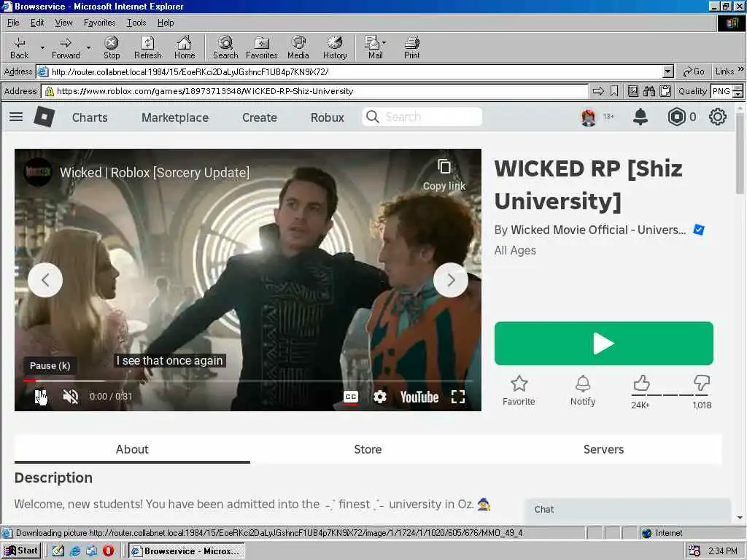The width and height of the screenshot is (747, 560).
Task: Enter fullscreen mode on the video
Action: (x=458, y=397)
